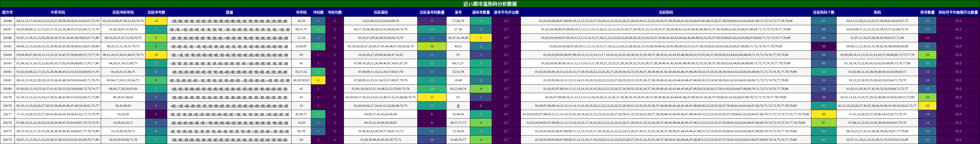Image resolution: width=980 pixels, height=144 pixels.
Task: Click yellow hot number count 19 in row 26178
Action: (x=927, y=105)
